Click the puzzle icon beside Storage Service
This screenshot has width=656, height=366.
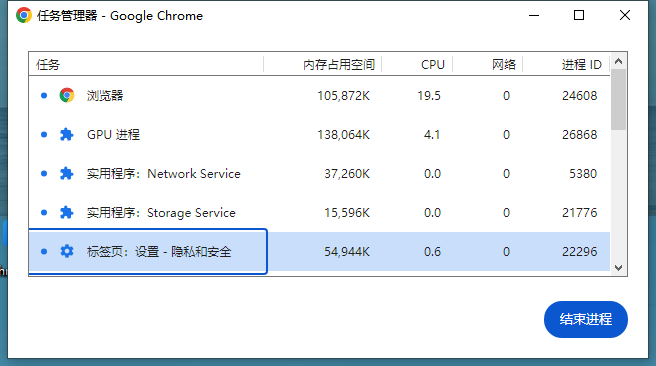click(67, 212)
